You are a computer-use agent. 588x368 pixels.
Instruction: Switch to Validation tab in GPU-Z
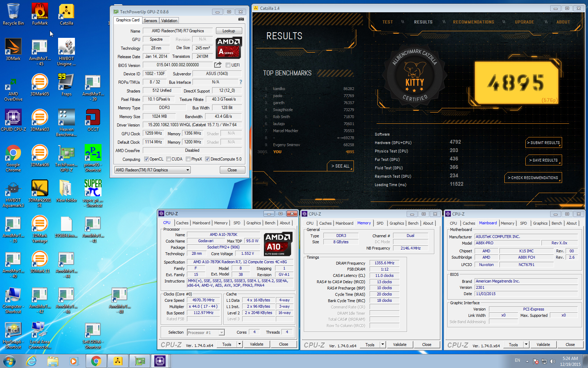(x=169, y=21)
